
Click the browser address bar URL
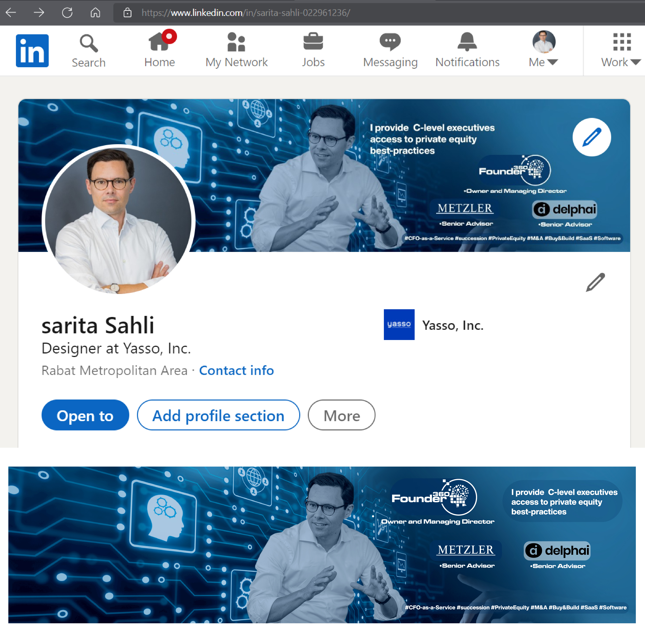click(x=245, y=13)
